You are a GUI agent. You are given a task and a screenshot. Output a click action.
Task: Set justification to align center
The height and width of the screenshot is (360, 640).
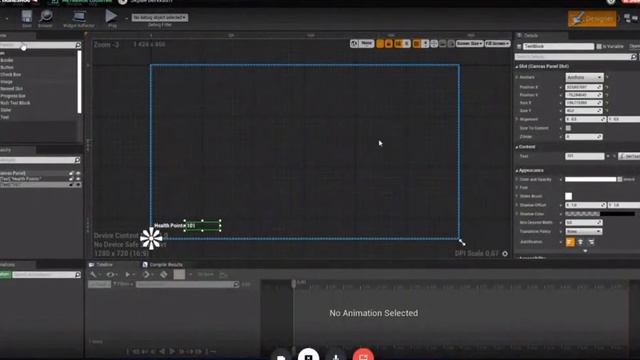pos(580,242)
